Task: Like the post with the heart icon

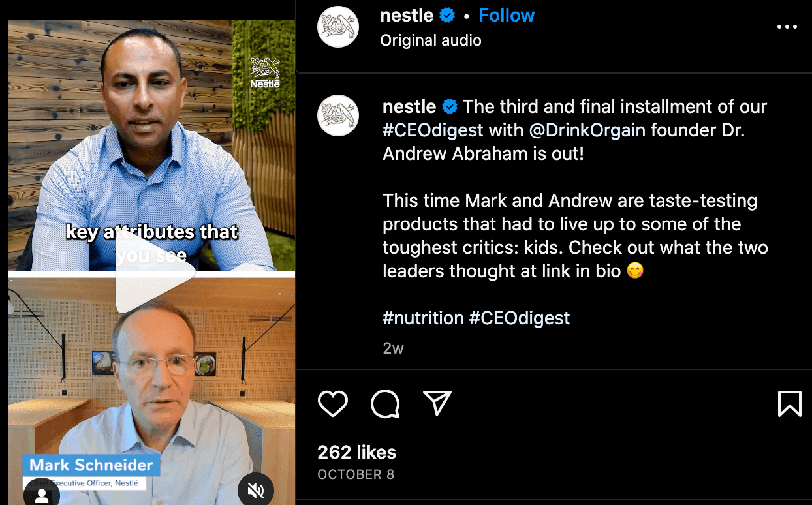Action: [x=333, y=404]
